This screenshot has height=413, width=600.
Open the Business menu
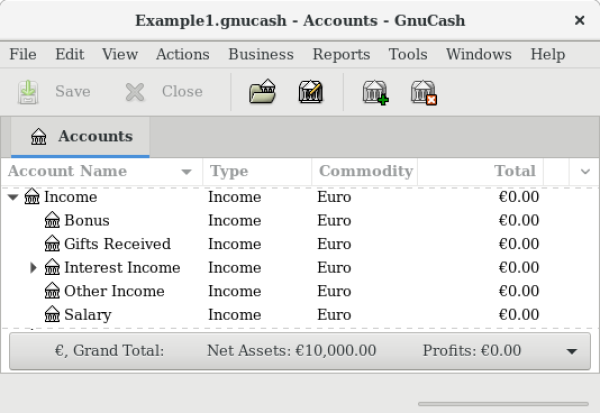click(x=260, y=54)
